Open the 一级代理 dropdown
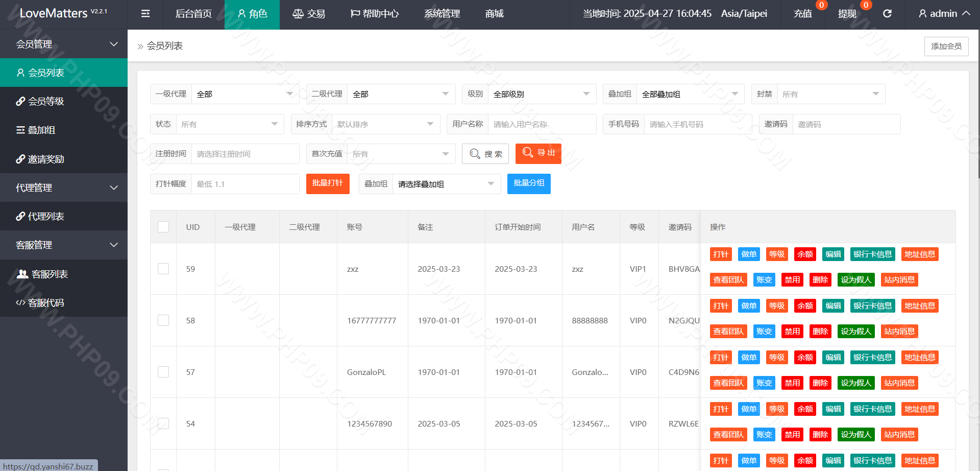This screenshot has height=471, width=980. 245,94
